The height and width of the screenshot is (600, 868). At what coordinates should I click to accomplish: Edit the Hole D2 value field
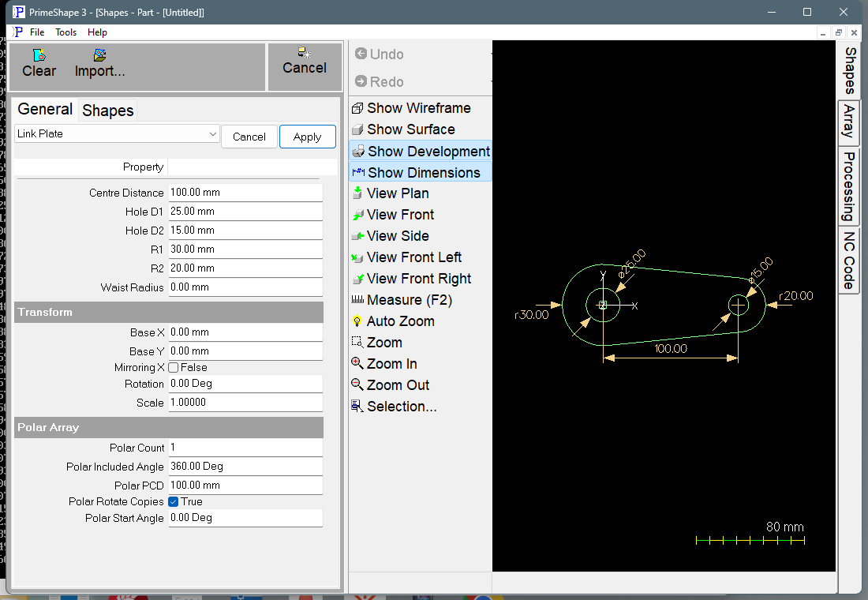[x=245, y=230]
